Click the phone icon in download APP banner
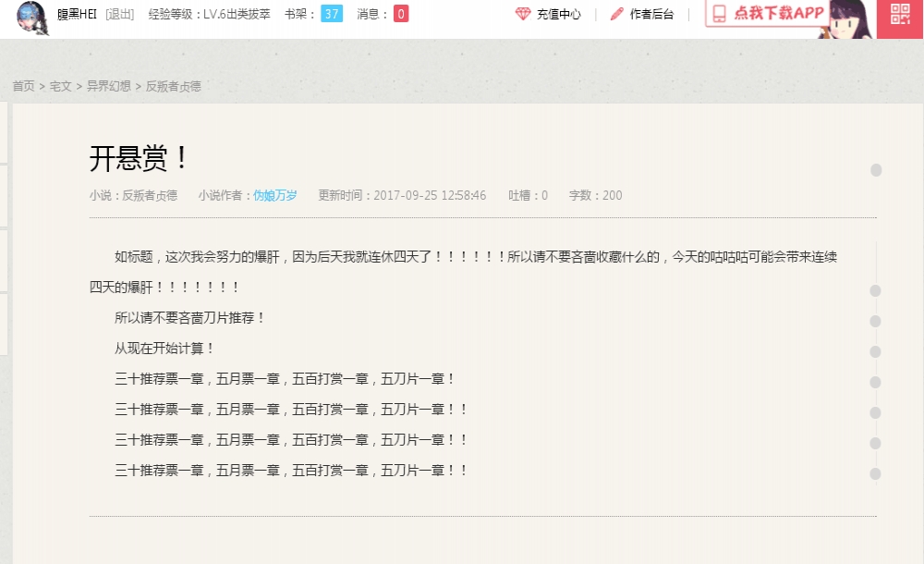Screen dimensions: 924x564 tap(719, 13)
